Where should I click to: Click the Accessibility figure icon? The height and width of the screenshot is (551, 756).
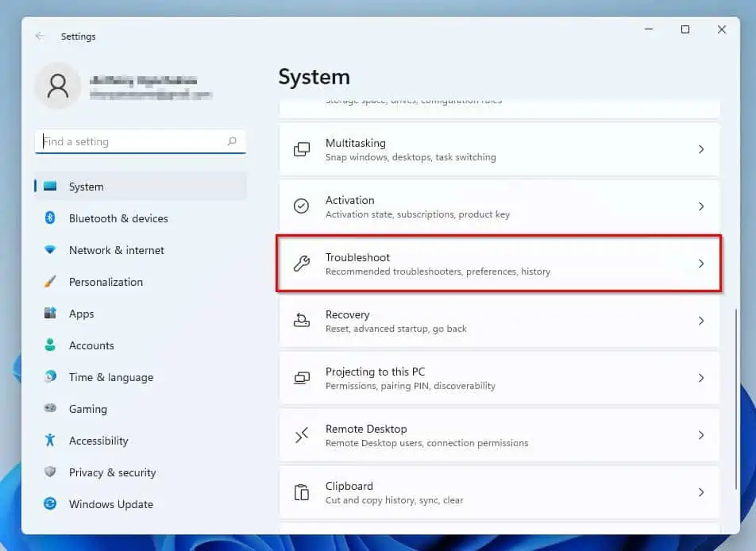point(50,440)
